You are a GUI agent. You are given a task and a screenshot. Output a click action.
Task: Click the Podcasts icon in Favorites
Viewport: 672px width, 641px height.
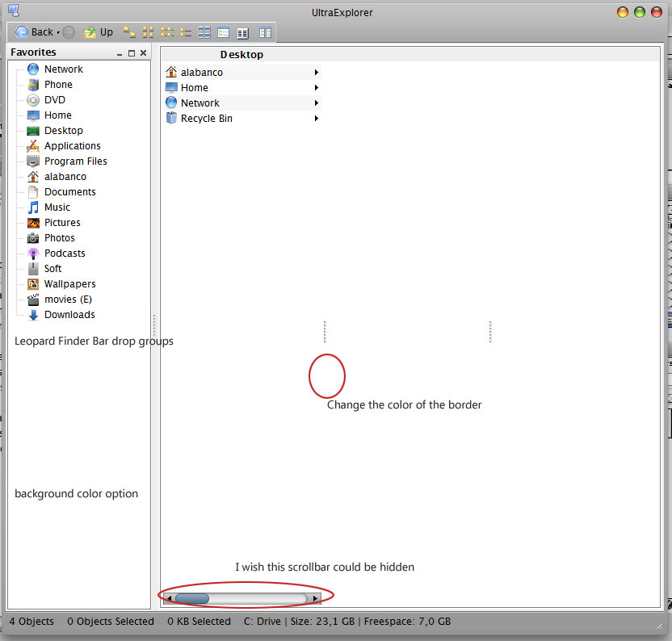tap(33, 253)
